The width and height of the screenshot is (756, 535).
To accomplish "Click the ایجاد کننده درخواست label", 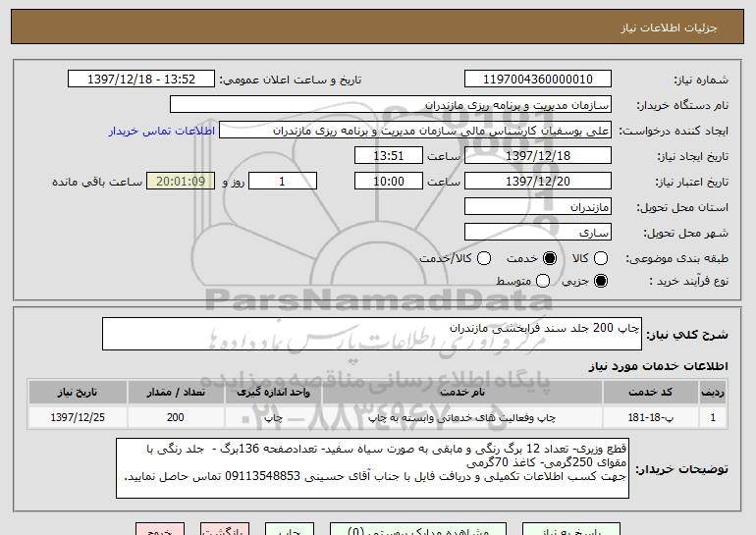I will pos(674,131).
